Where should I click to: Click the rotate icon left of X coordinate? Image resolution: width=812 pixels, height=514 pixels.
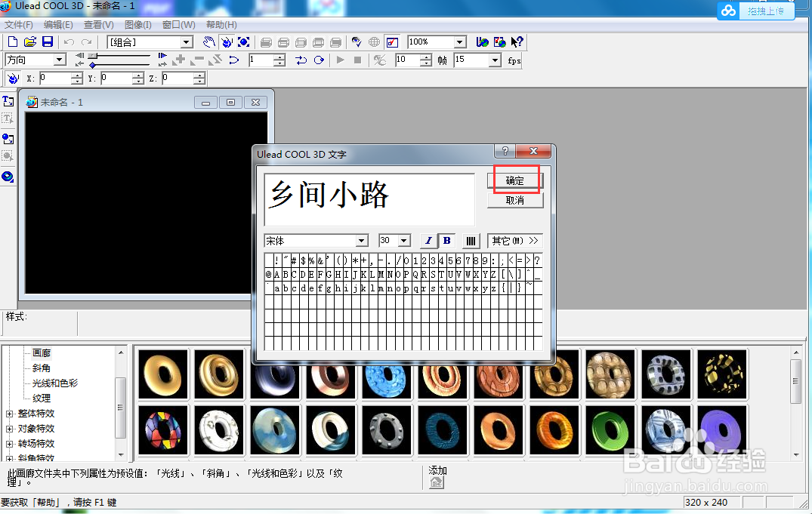12,78
